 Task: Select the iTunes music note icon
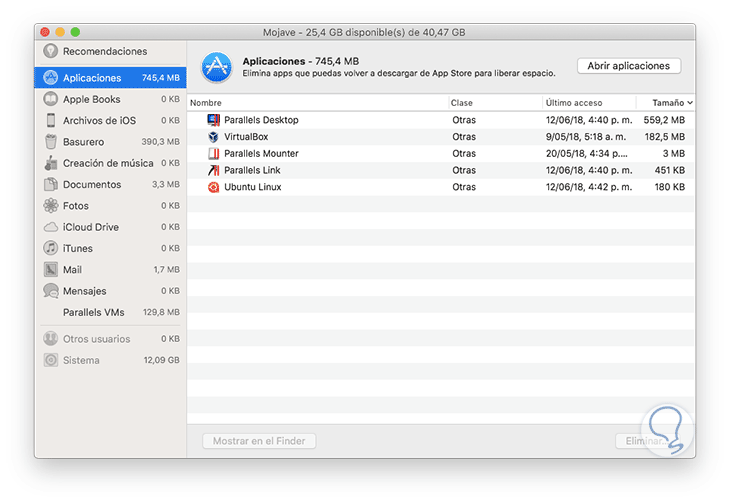click(x=50, y=248)
